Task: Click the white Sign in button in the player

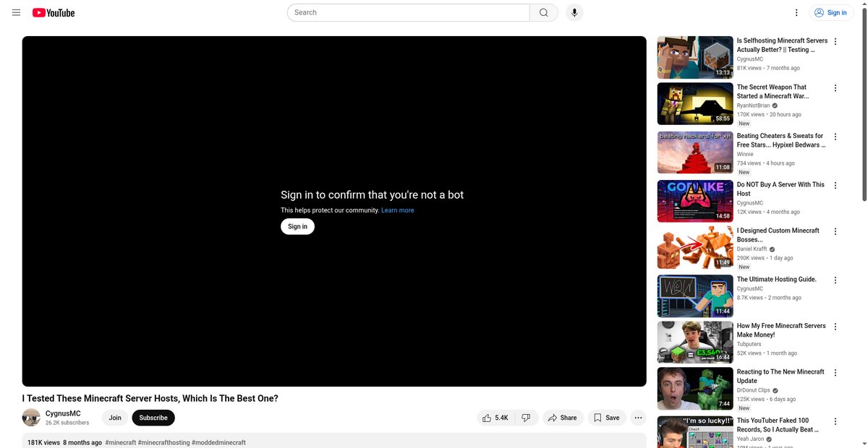Action: tap(297, 226)
